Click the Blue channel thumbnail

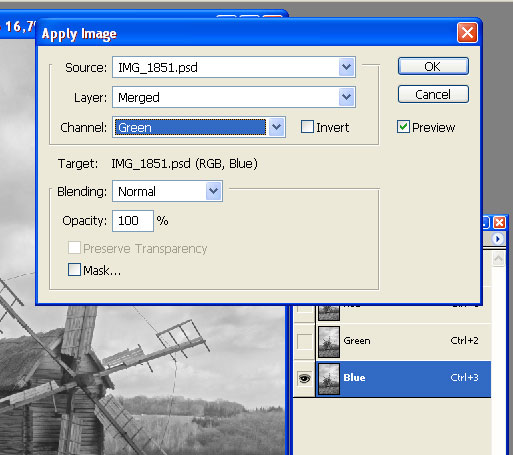pos(329,379)
